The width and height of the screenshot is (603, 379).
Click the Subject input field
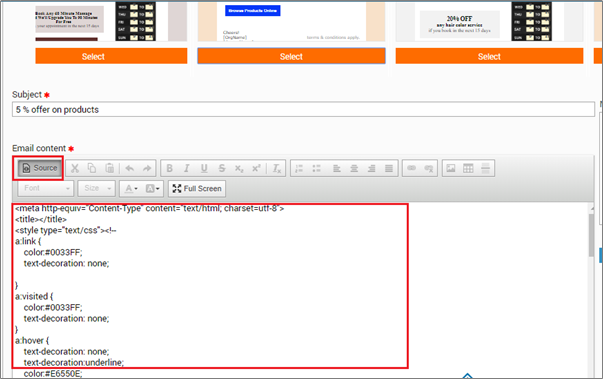[303, 110]
